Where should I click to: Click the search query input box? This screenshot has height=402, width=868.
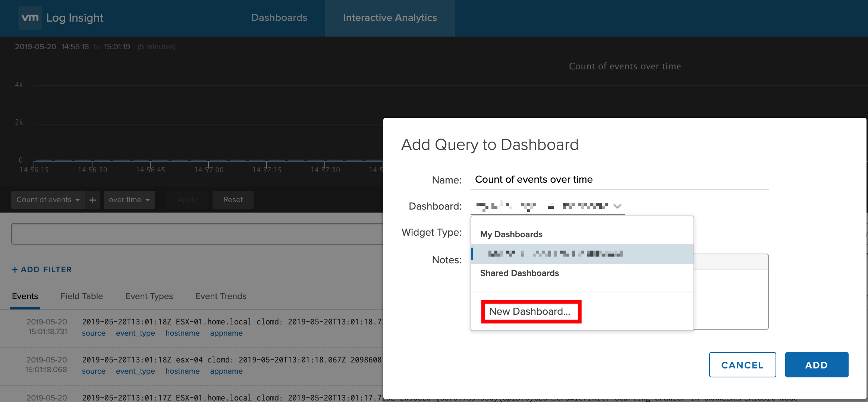click(198, 234)
